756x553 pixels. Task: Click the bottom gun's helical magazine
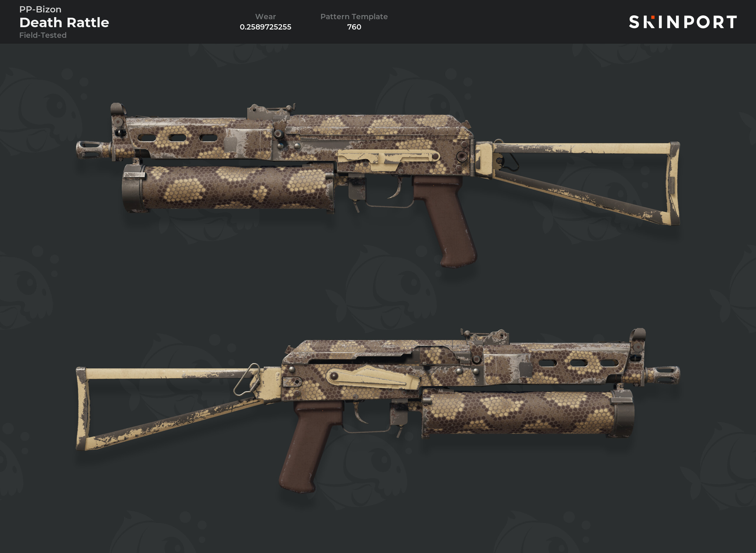tap(528, 414)
